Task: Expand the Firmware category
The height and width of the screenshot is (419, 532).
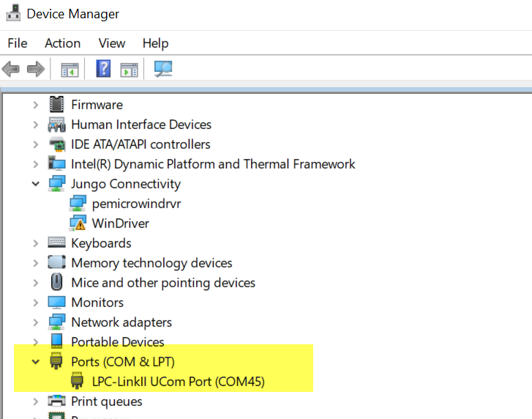Action: click(35, 105)
